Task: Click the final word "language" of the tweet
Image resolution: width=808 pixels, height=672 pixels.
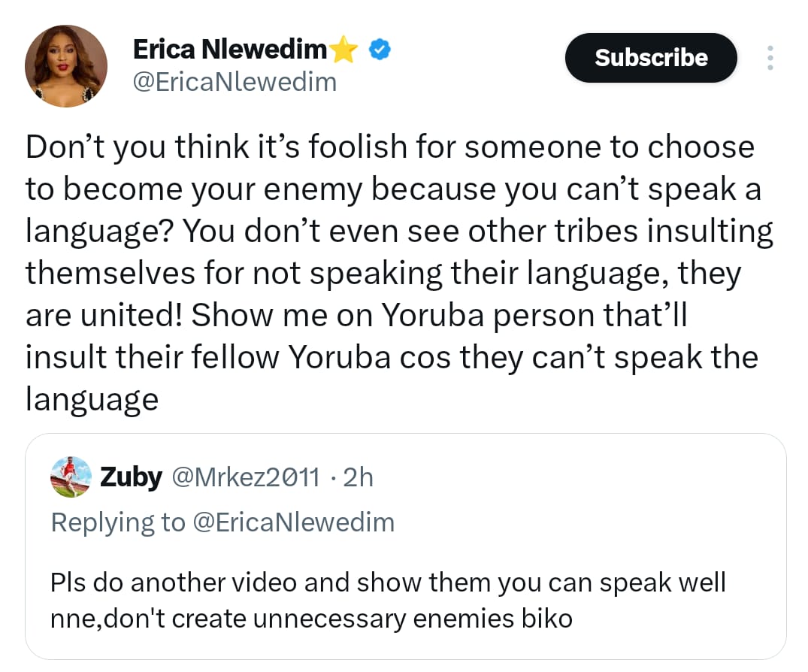Action: pos(92,398)
